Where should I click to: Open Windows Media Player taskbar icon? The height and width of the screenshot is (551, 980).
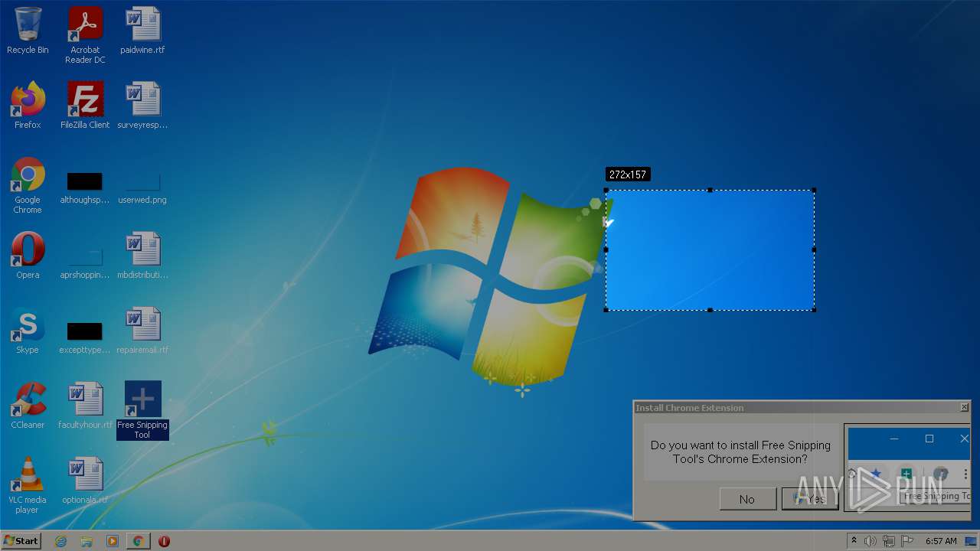click(x=113, y=541)
